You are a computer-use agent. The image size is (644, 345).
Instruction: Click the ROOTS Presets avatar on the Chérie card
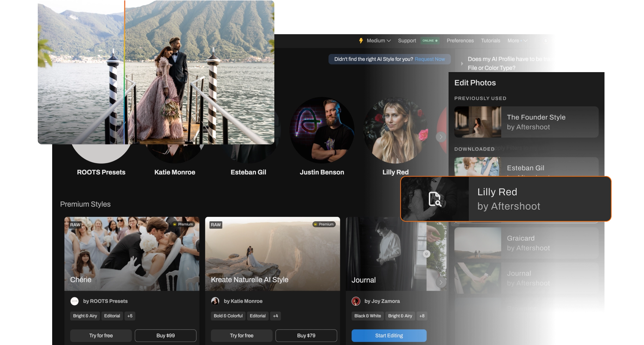click(x=74, y=301)
